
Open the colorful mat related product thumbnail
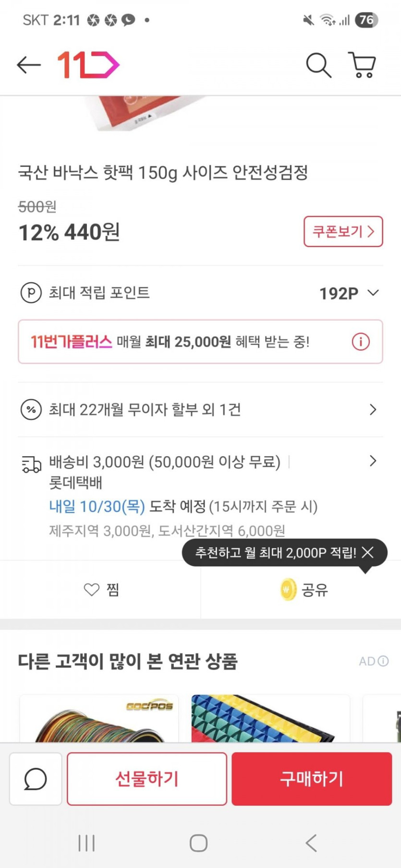(x=270, y=718)
